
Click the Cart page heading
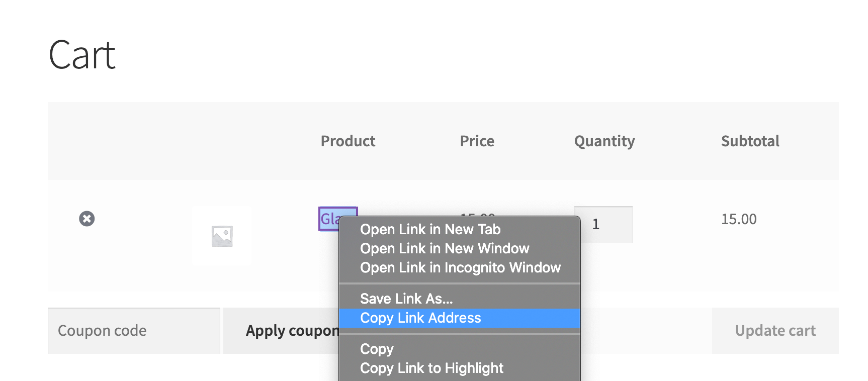[x=82, y=55]
